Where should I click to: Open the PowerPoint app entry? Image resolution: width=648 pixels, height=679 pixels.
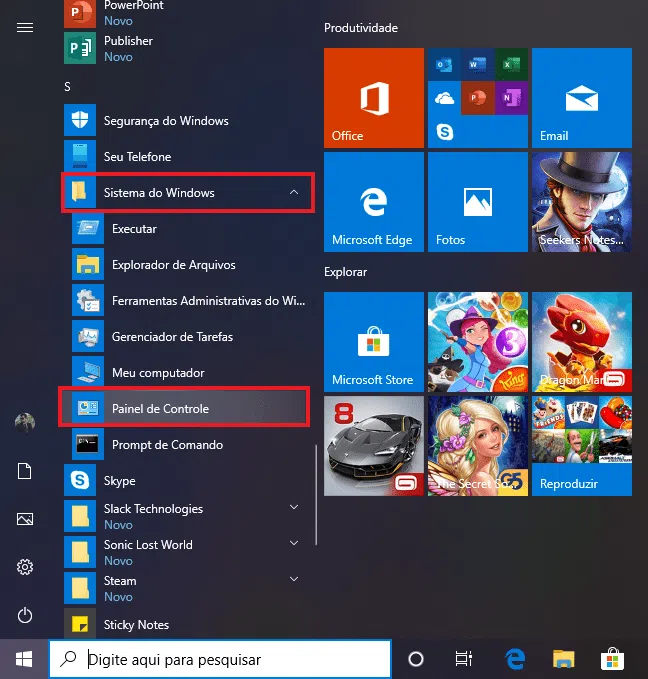(186, 13)
